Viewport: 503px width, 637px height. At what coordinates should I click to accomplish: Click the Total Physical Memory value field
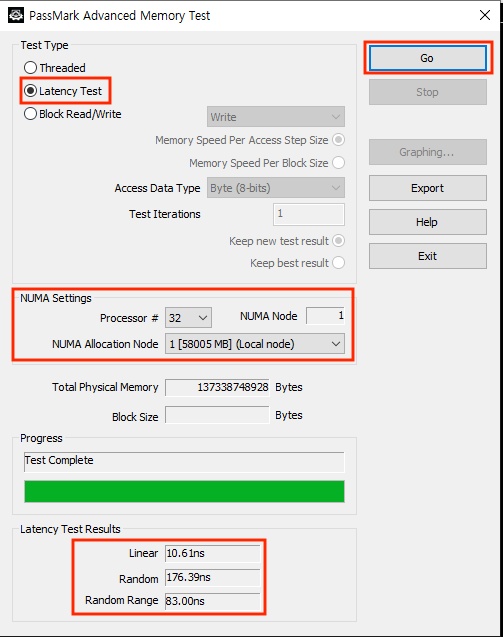217,387
